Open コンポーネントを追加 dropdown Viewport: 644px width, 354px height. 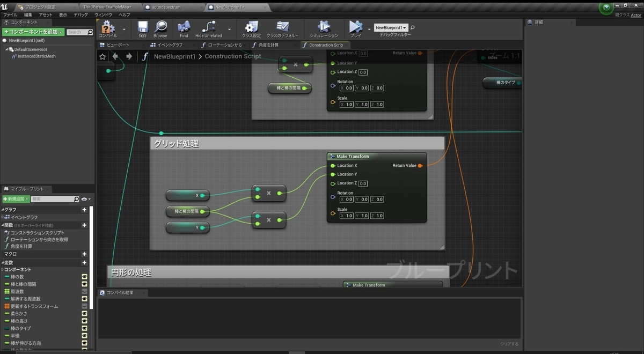coord(33,32)
